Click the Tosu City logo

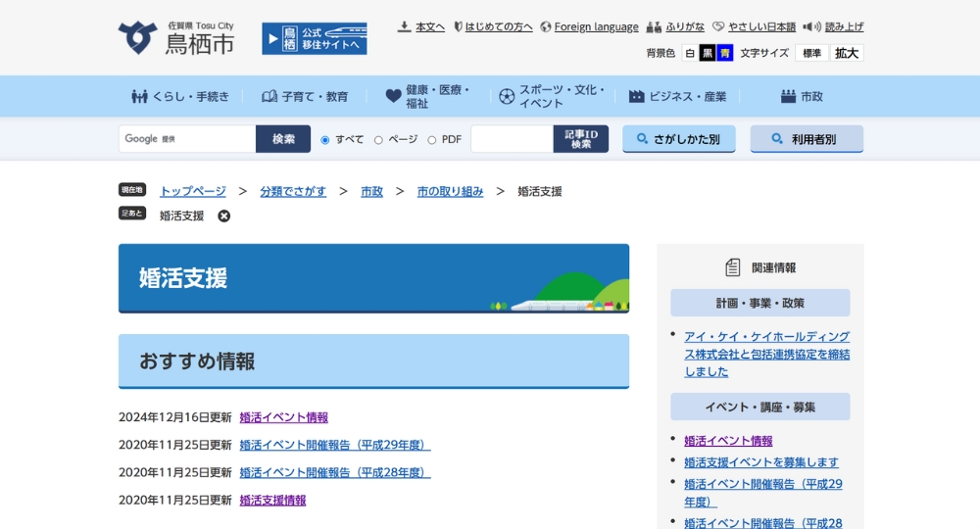[x=176, y=38]
